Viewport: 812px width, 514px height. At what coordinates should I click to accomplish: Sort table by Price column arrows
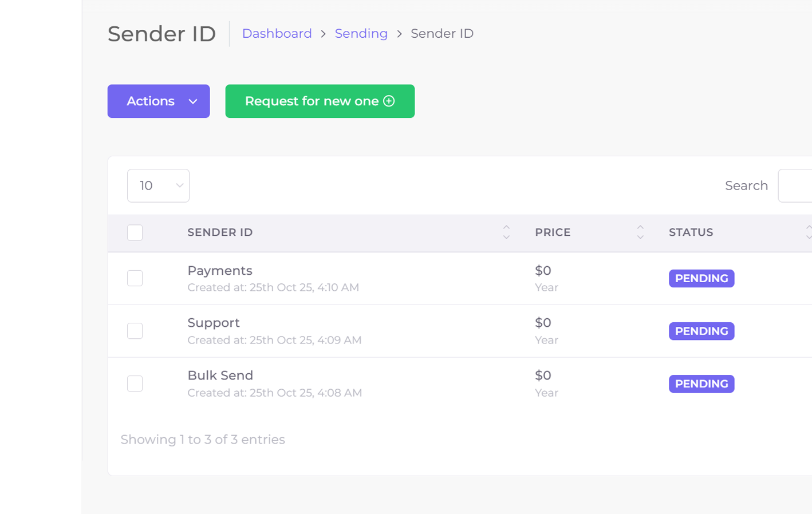640,232
